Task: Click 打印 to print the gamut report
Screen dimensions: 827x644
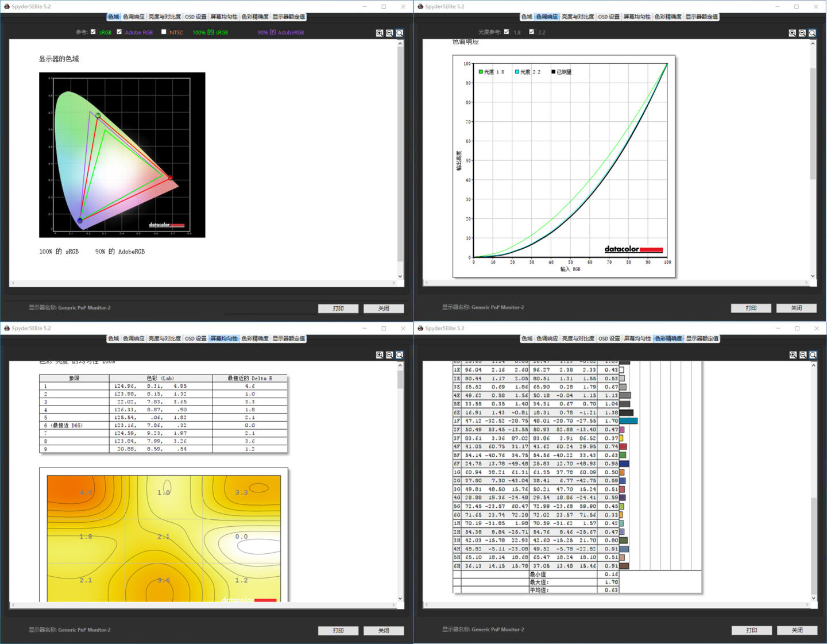Action: click(x=338, y=308)
